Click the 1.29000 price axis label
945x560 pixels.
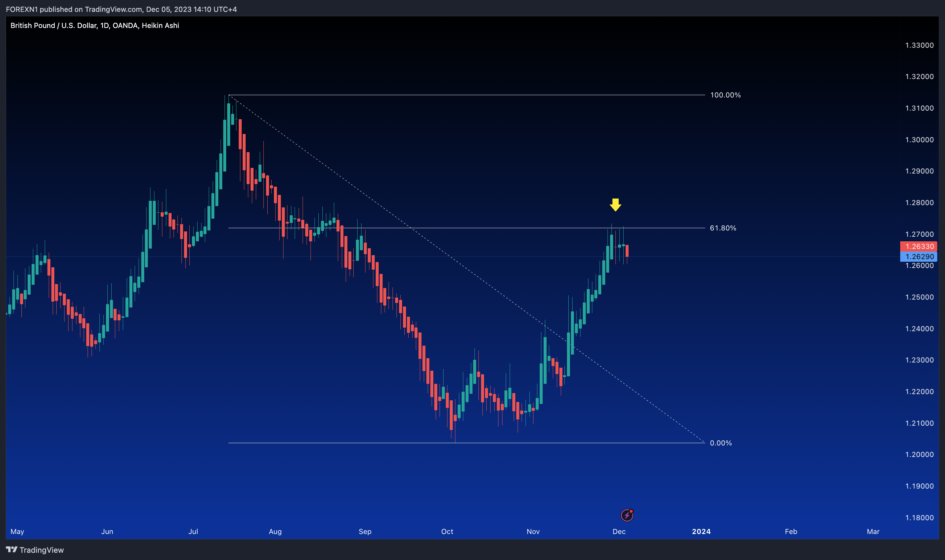click(x=919, y=171)
